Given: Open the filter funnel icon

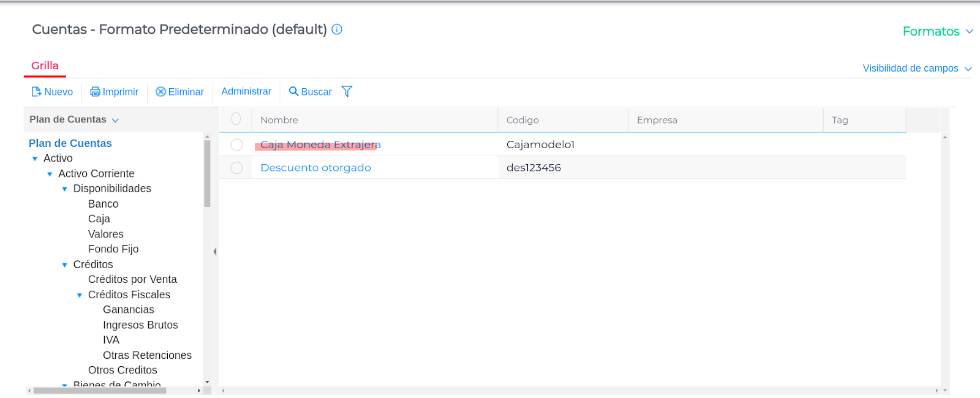Looking at the screenshot, I should (x=347, y=91).
